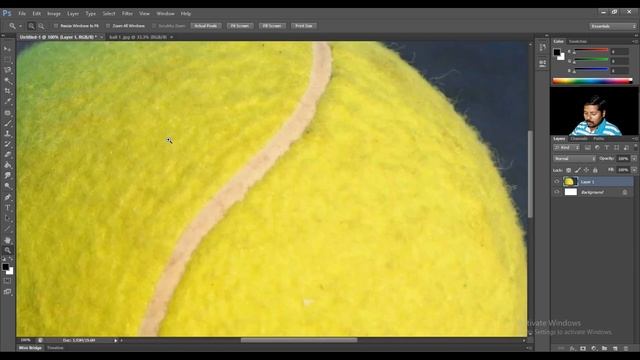
Task: Open the Essentials workspace dropdown
Action: 613,26
